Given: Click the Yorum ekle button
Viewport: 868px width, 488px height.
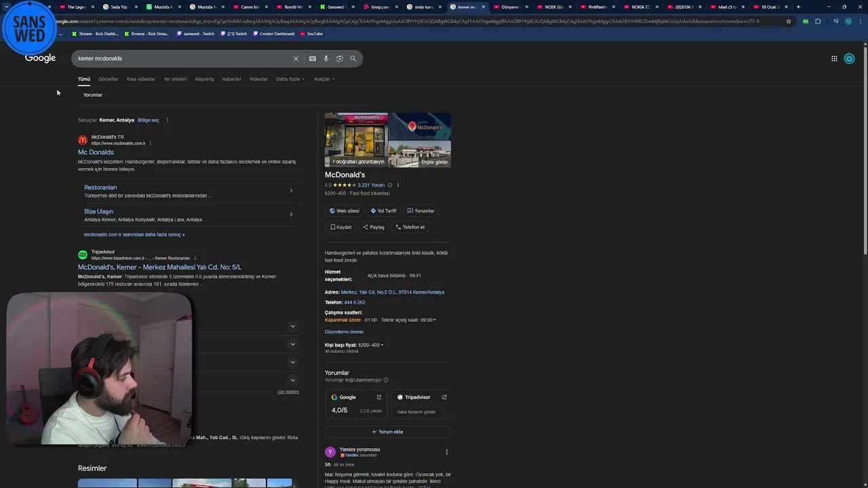Looking at the screenshot, I should (387, 432).
